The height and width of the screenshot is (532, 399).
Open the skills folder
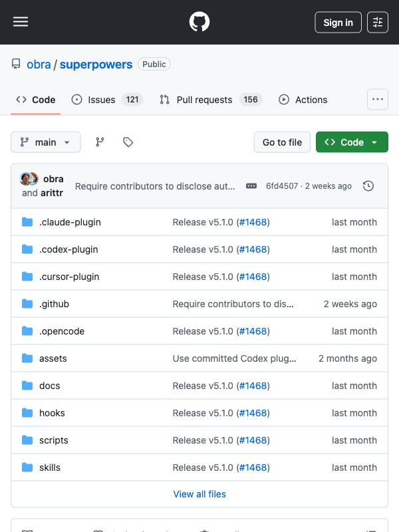point(50,467)
